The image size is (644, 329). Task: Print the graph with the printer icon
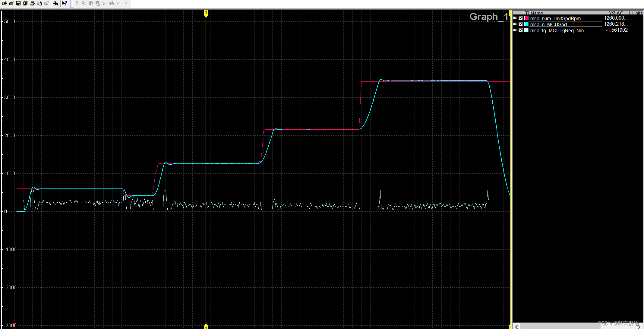coord(32,3)
